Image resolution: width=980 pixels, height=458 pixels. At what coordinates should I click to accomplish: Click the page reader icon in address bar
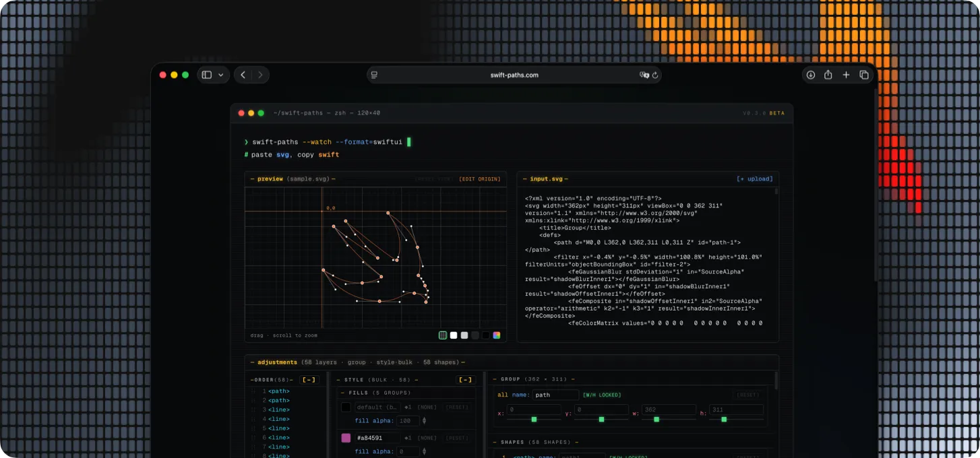pos(374,75)
